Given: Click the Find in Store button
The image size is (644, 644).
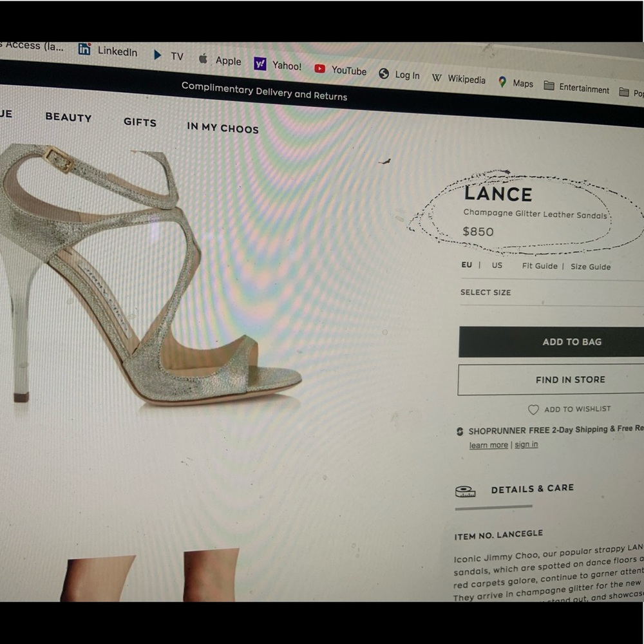Looking at the screenshot, I should [x=551, y=379].
